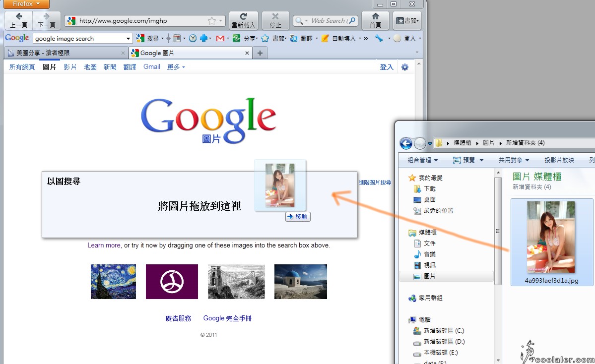Viewport: 595px width, 364px height.
Task: Click the suspension bridge sample image
Action: pos(236,282)
